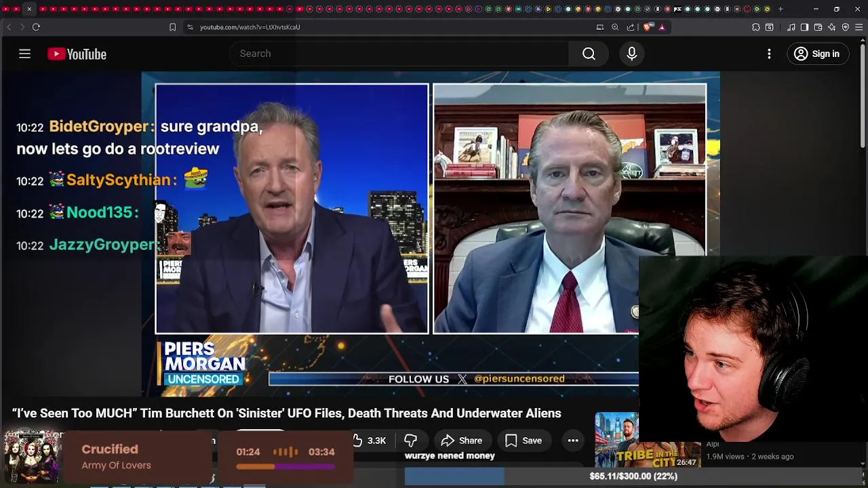Image resolution: width=868 pixels, height=488 pixels.
Task: Click the 'Crucified' song title
Action: click(x=109, y=449)
